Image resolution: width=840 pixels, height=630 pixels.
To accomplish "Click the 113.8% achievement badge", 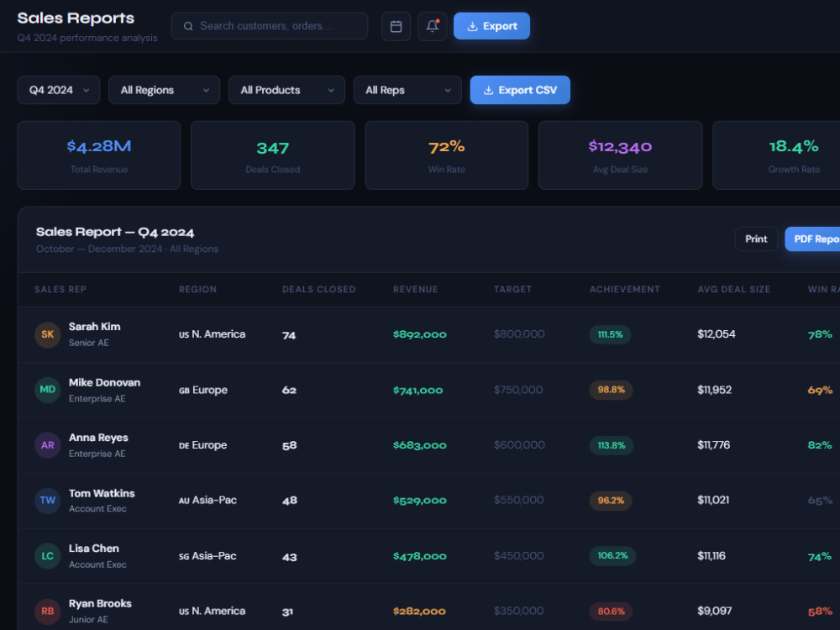I will [x=612, y=445].
